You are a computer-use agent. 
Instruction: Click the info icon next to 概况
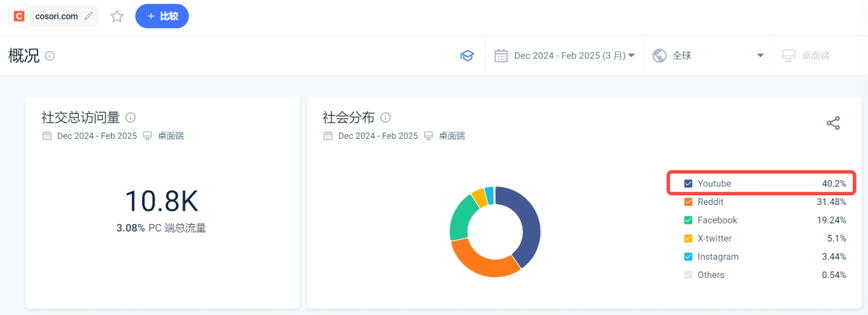point(50,56)
